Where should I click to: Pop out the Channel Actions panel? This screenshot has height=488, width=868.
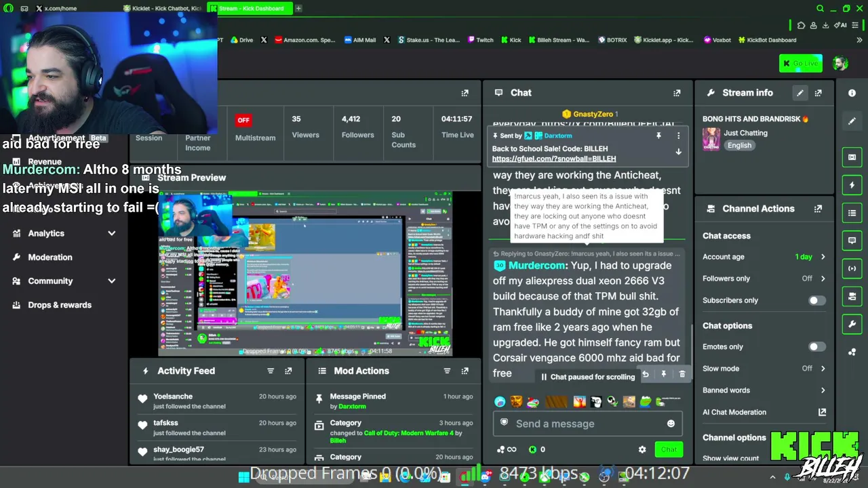[x=818, y=209]
